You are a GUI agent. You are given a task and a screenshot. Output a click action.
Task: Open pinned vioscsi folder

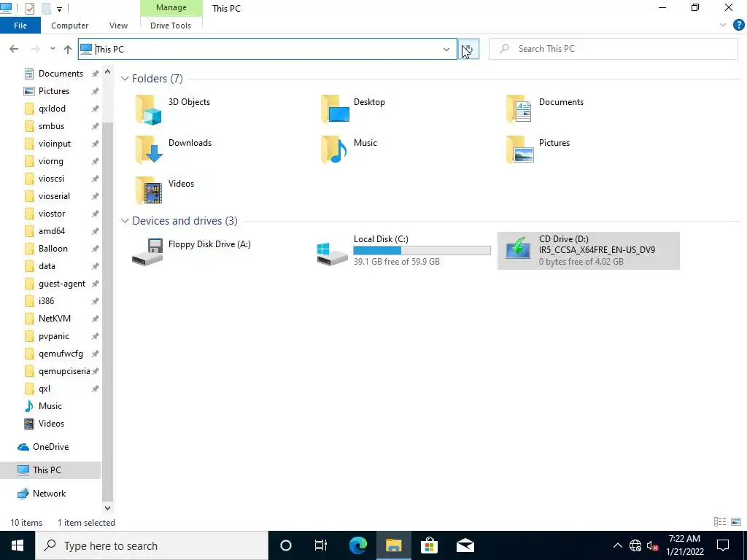point(51,179)
